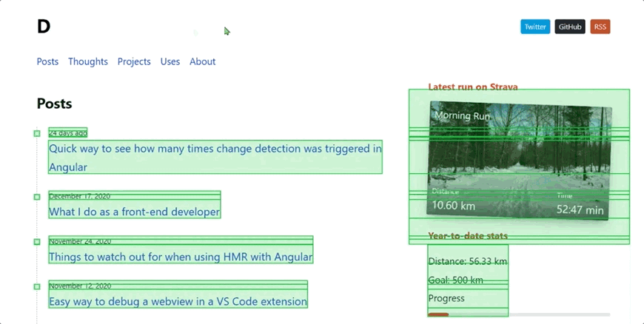Click timeline marker beside '24 days ago'
Screen dimensions: 644x324
pyautogui.click(x=37, y=133)
